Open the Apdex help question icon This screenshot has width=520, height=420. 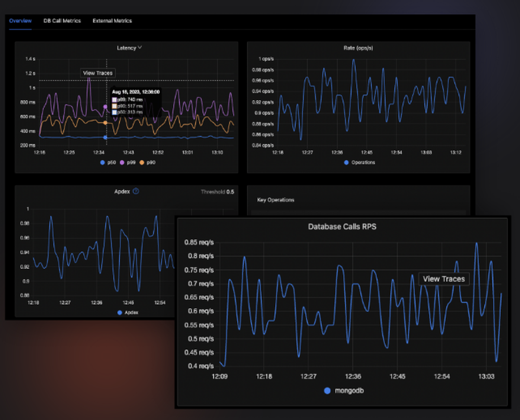[136, 191]
